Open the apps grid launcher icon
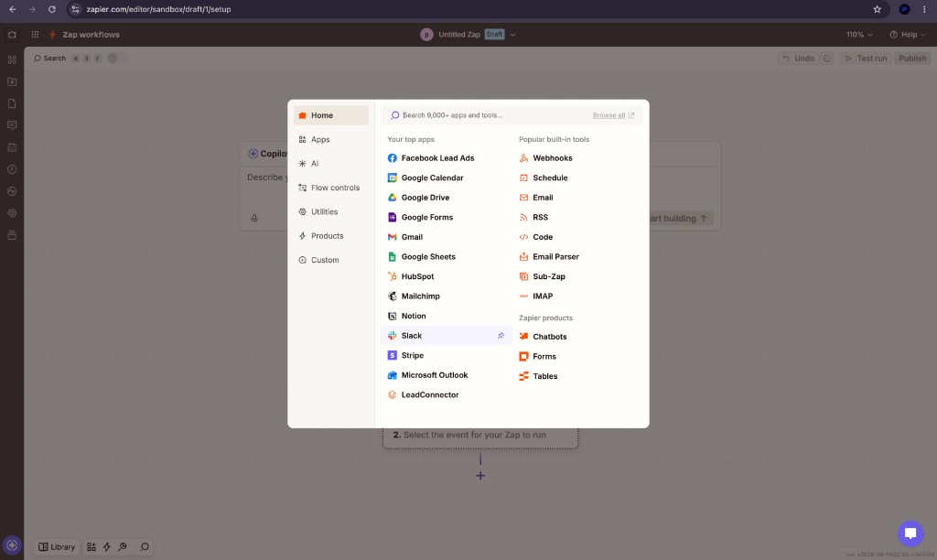Screen dimensions: 937x560 click(x=36, y=35)
